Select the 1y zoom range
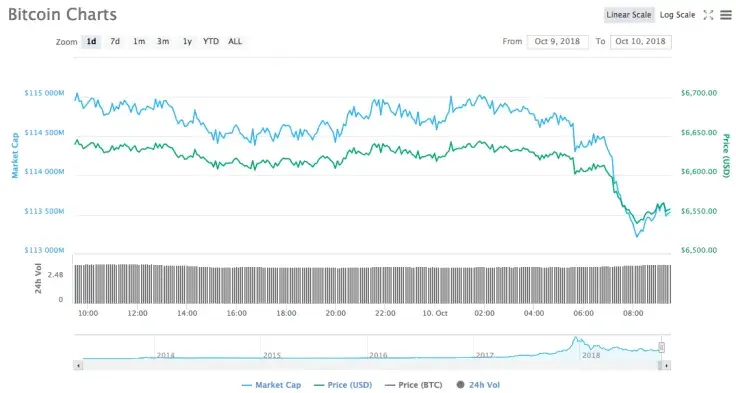Image resolution: width=736 pixels, height=393 pixels. click(x=187, y=41)
